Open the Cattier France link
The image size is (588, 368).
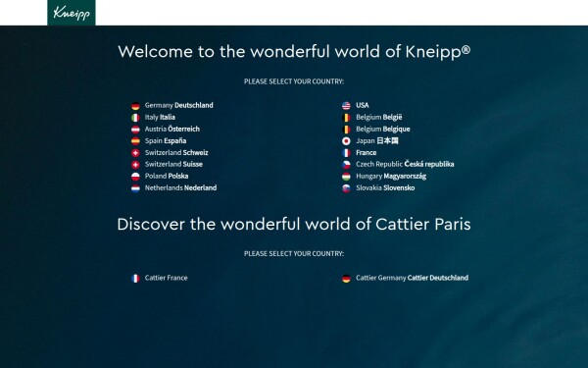pyautogui.click(x=167, y=278)
